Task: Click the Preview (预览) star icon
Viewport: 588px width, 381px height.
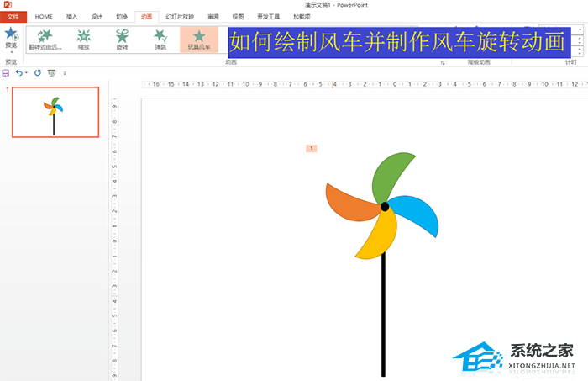Action: point(11,34)
